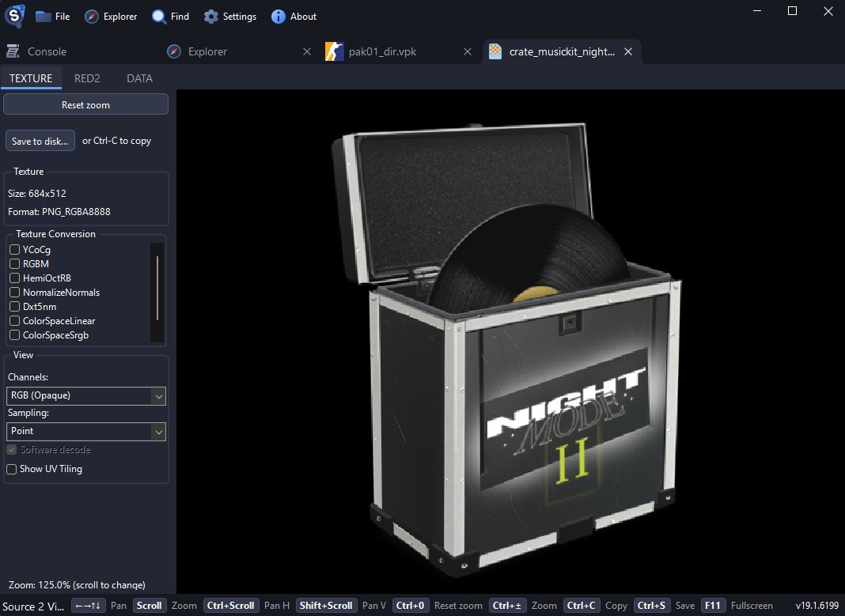Screen dimensions: 845x616
Task: Click the version v19.1.6199 label
Action: [817, 605]
